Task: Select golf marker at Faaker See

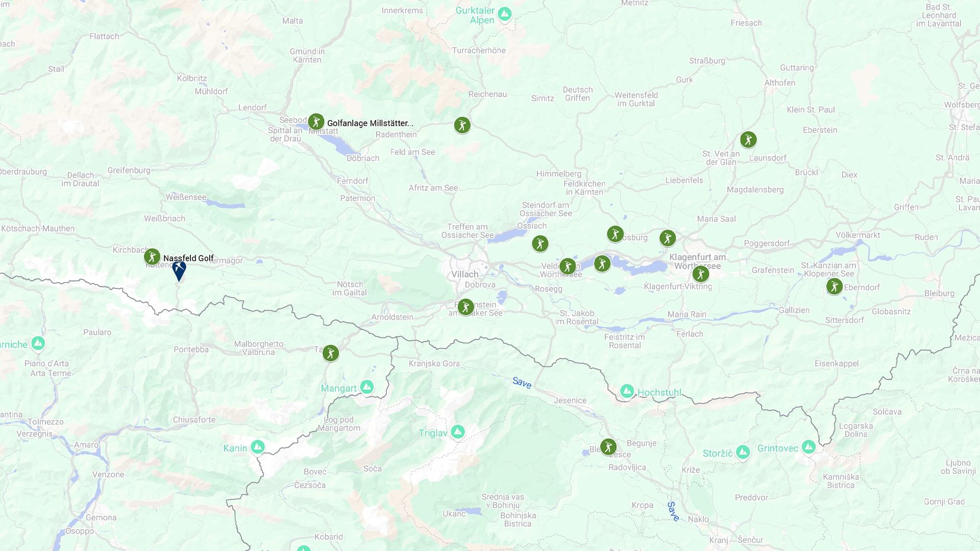Action: 465,307
